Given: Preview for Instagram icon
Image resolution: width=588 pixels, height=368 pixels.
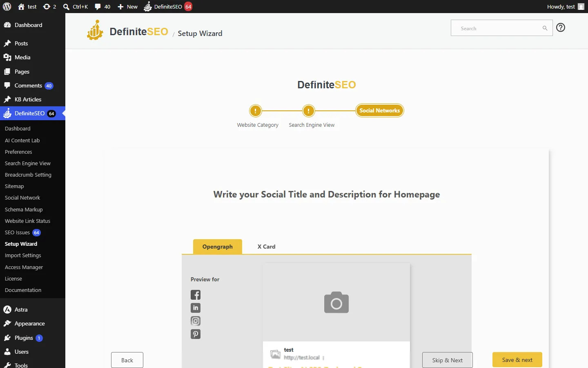Looking at the screenshot, I should pyautogui.click(x=196, y=321).
